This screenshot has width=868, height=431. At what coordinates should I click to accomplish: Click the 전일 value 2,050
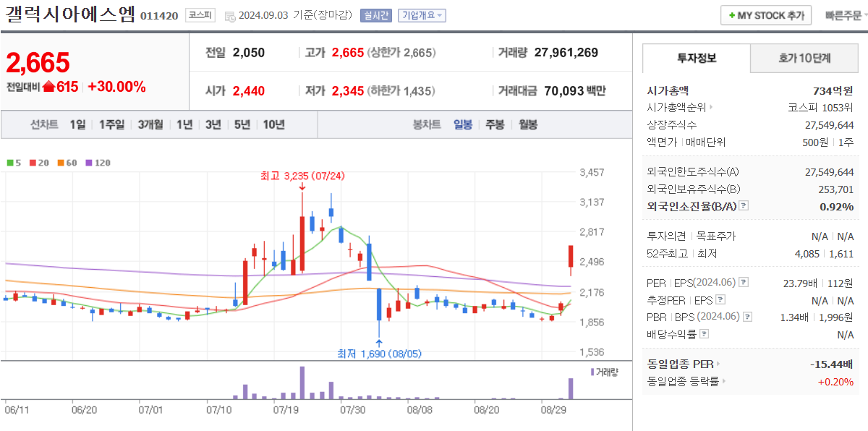249,52
